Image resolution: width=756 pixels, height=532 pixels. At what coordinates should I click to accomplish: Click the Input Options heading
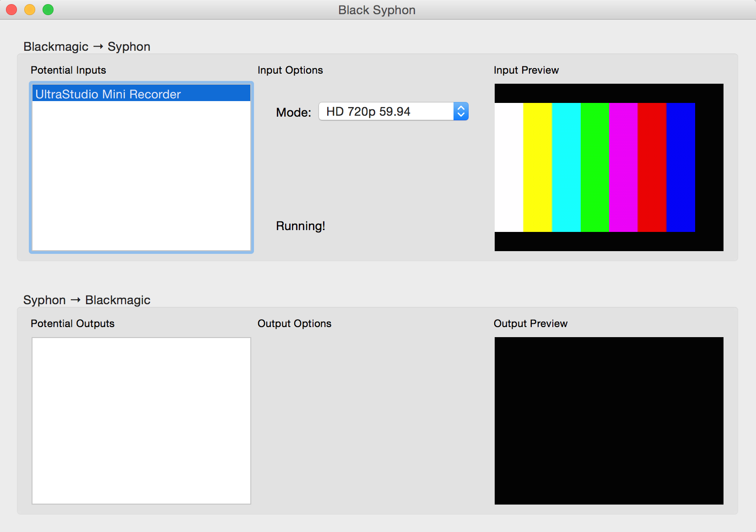point(290,70)
